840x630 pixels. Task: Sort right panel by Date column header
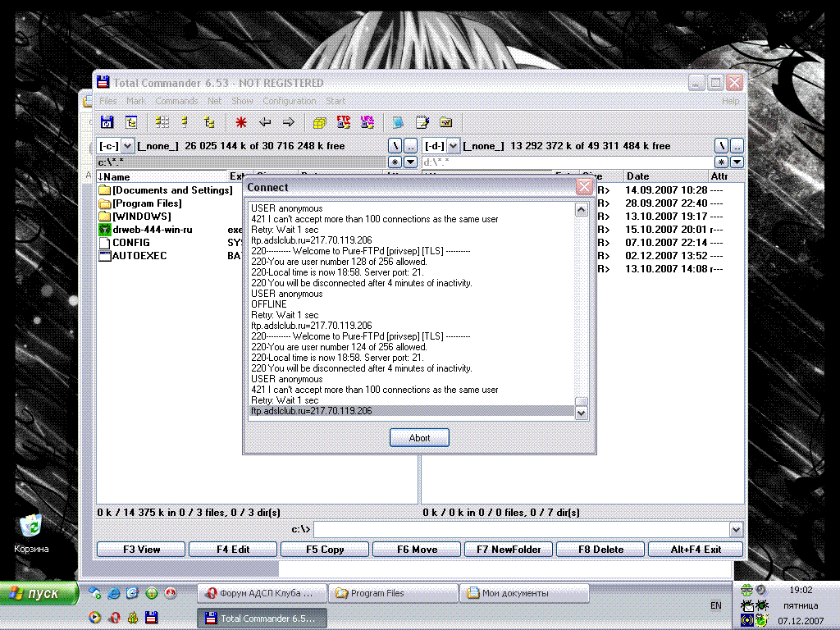(666, 176)
